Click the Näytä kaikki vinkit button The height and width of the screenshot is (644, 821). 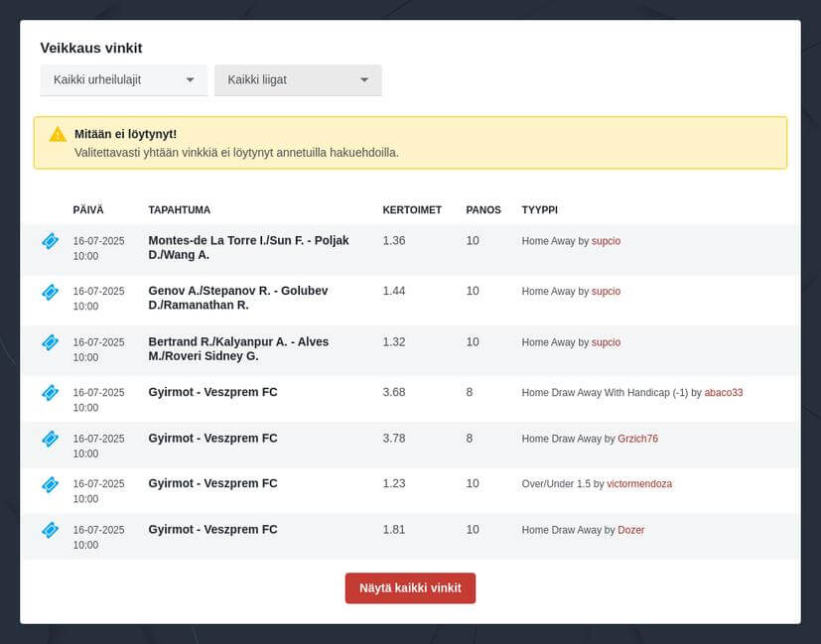pos(410,588)
